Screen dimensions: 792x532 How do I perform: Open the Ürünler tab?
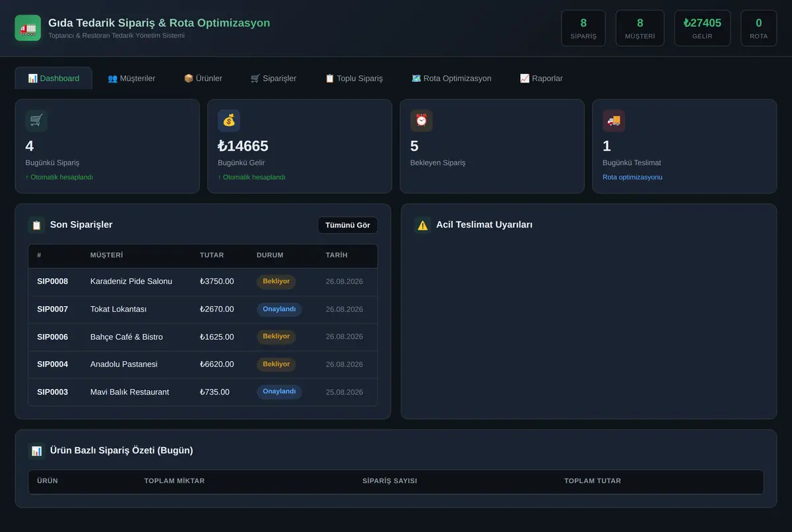(x=203, y=78)
